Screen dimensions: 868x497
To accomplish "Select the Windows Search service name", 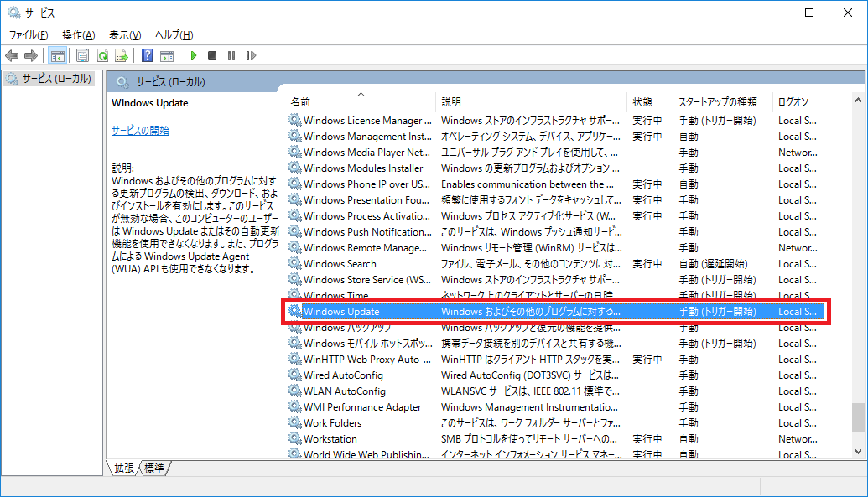I will point(340,264).
